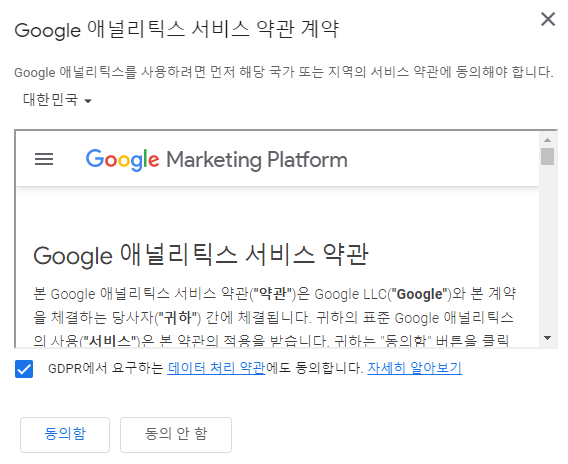This screenshot has width=568, height=464.
Task: Open the 대한민국 country dropdown
Action: coord(57,100)
